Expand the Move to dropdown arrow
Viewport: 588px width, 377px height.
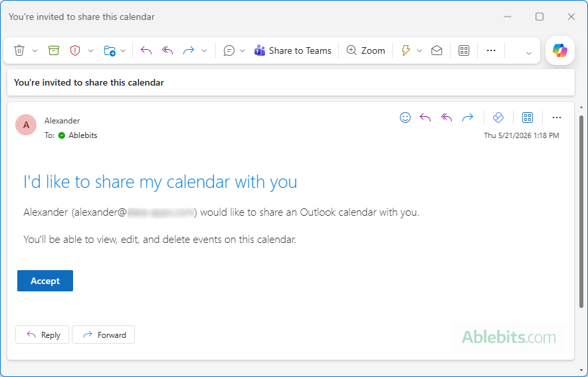123,50
